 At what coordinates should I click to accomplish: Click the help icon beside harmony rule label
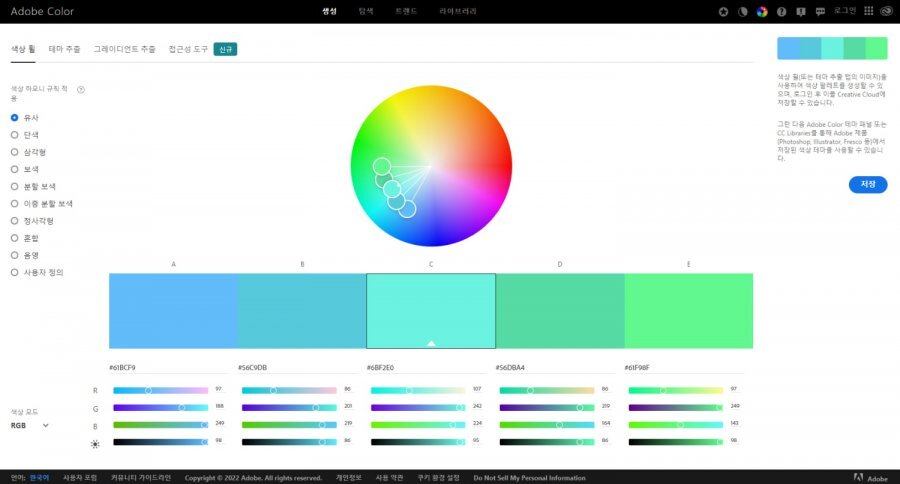coord(81,90)
